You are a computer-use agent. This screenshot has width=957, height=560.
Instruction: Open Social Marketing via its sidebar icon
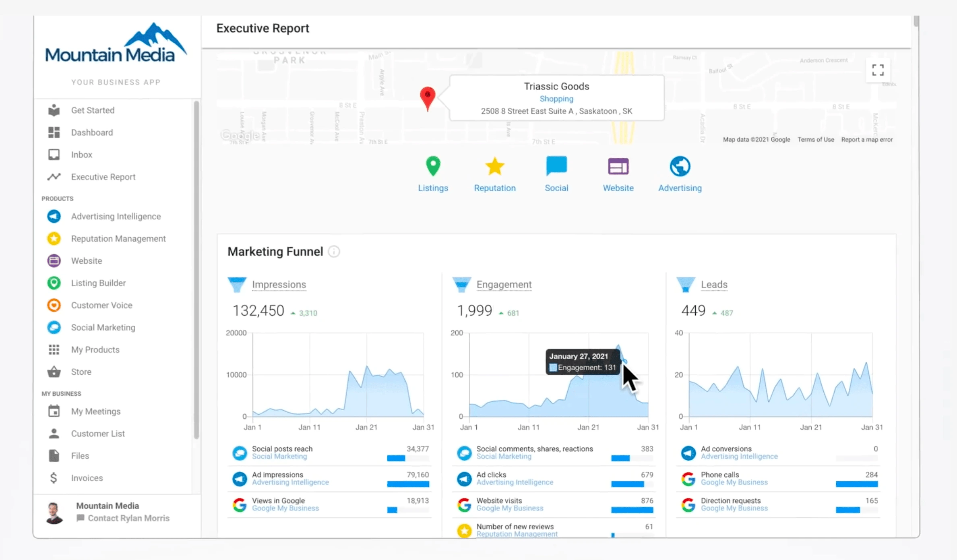pyautogui.click(x=54, y=327)
